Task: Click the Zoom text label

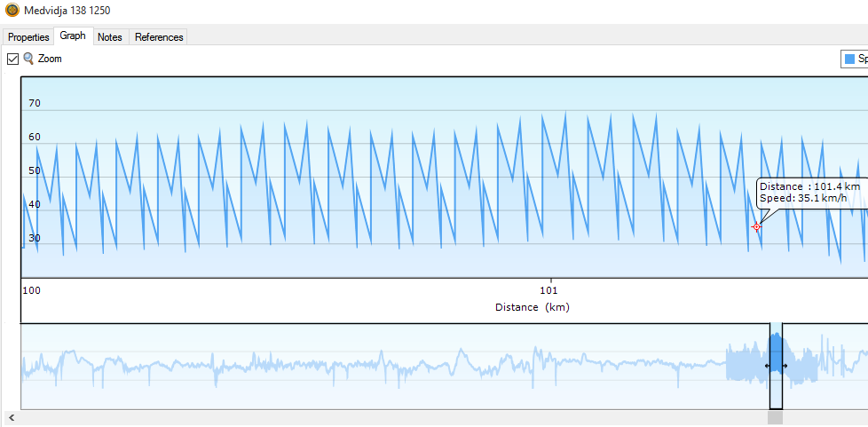Action: coord(50,59)
